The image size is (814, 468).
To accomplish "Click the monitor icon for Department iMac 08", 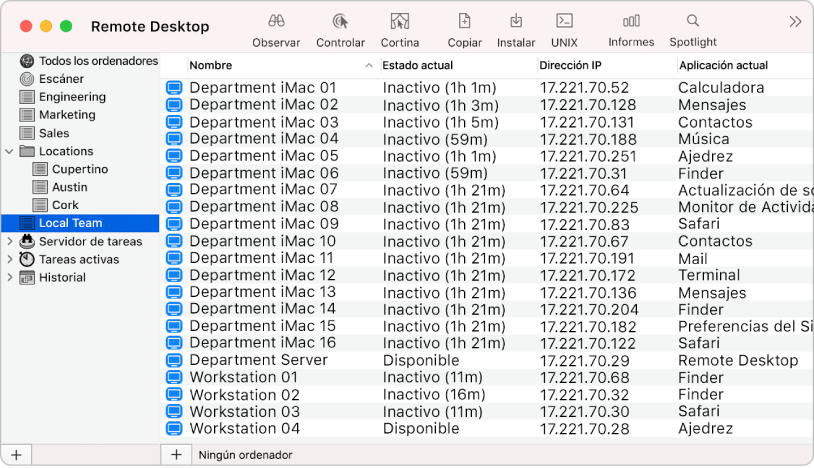I will click(x=174, y=207).
